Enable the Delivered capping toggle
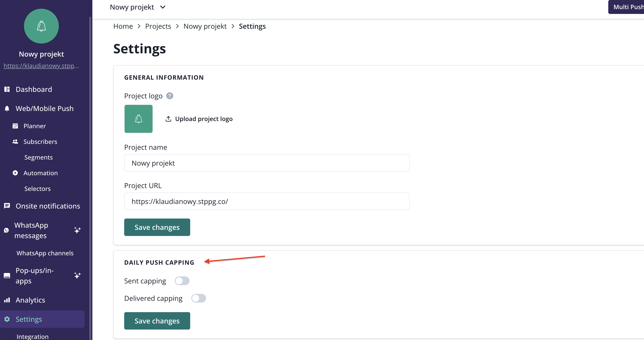644x340 pixels. point(198,298)
